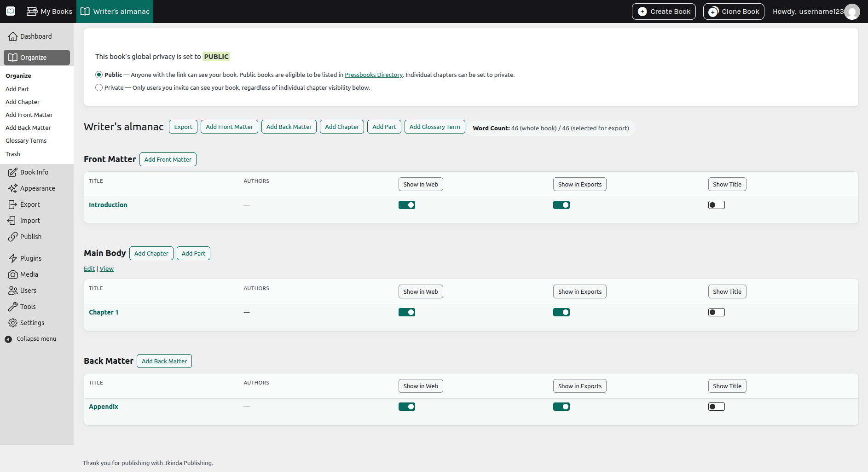Click the Dashboard home icon
This screenshot has width=868, height=472.
coord(13,36)
